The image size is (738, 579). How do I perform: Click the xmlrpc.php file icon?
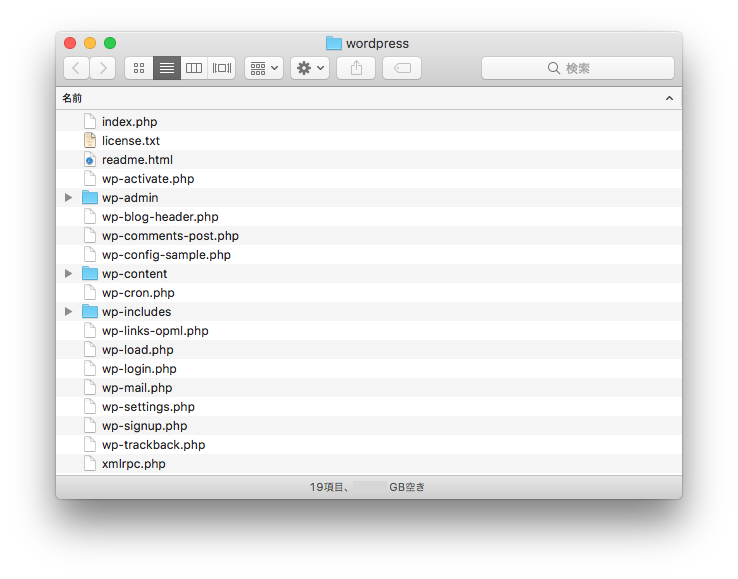(x=89, y=464)
